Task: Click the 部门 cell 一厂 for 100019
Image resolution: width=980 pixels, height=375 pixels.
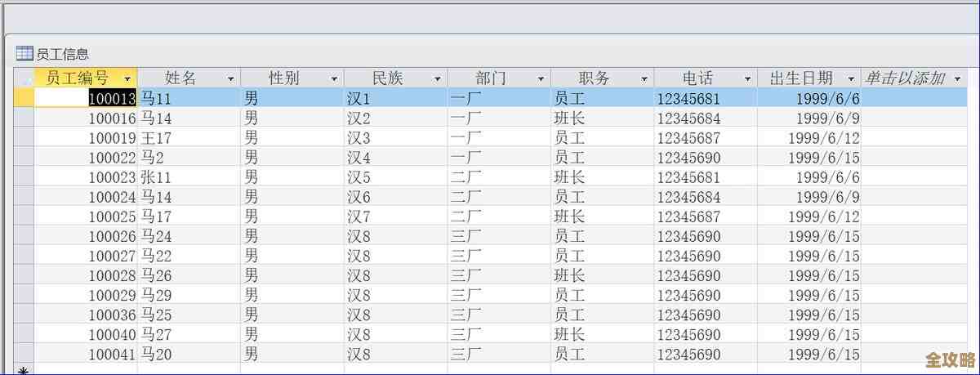Action: click(499, 137)
